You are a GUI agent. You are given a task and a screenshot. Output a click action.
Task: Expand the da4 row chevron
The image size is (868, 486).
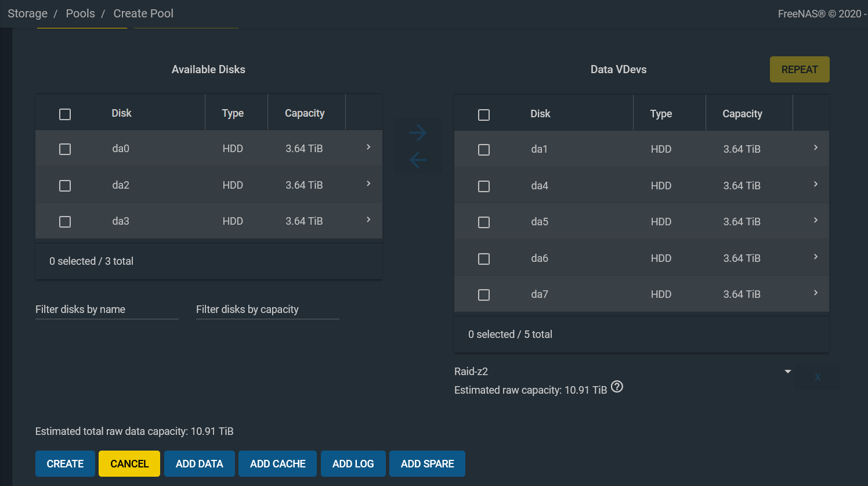[815, 185]
